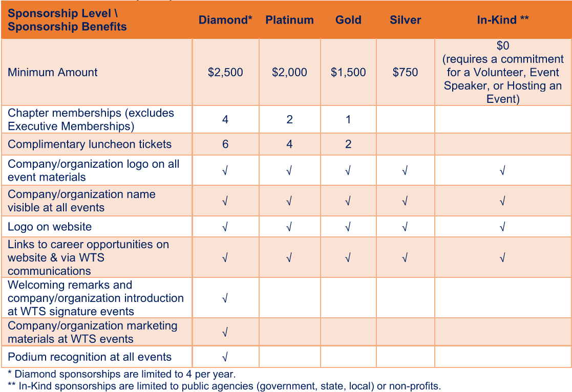Screen dimensions: 572x392
Task: Select the Complimentary luncheon tickets row label
Action: pyautogui.click(x=90, y=144)
